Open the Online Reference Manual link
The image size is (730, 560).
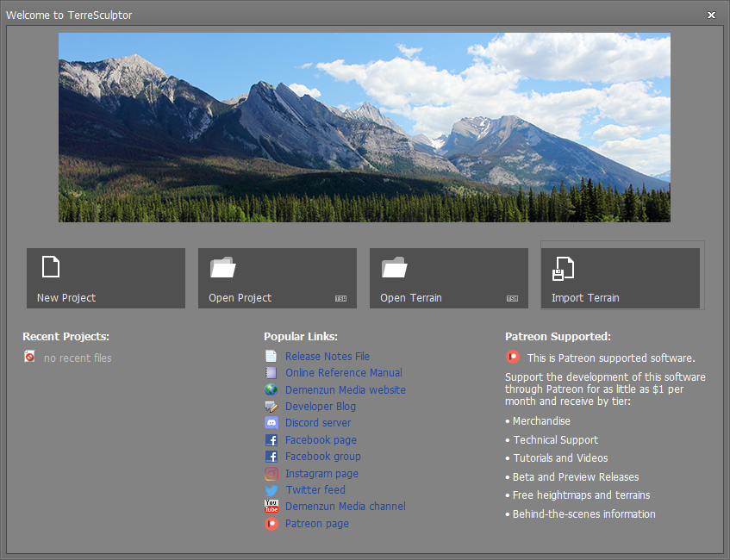click(x=344, y=373)
